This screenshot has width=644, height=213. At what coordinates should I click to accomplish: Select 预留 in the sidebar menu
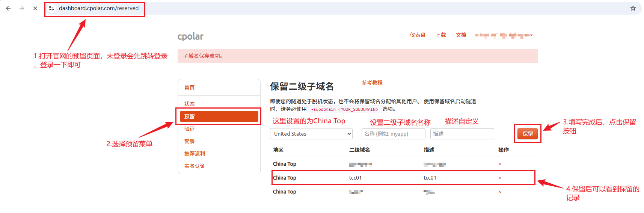point(219,116)
